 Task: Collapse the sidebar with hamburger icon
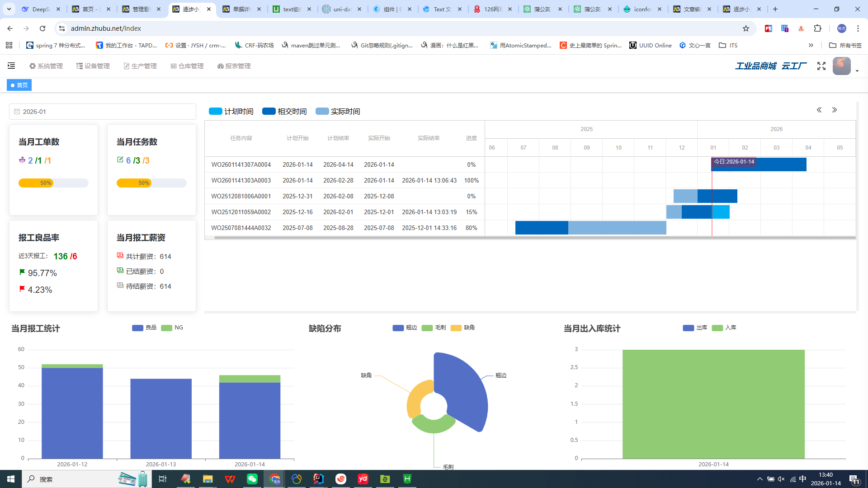tap(11, 66)
